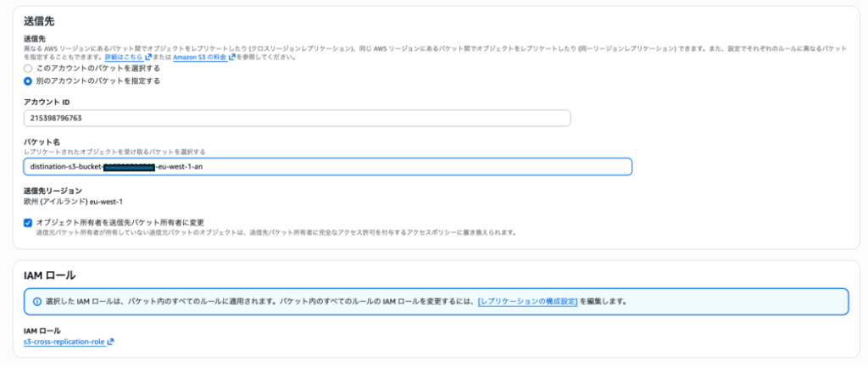The width and height of the screenshot is (868, 367).
Task: Open the 詳細はこちら link
Action: click(125, 57)
